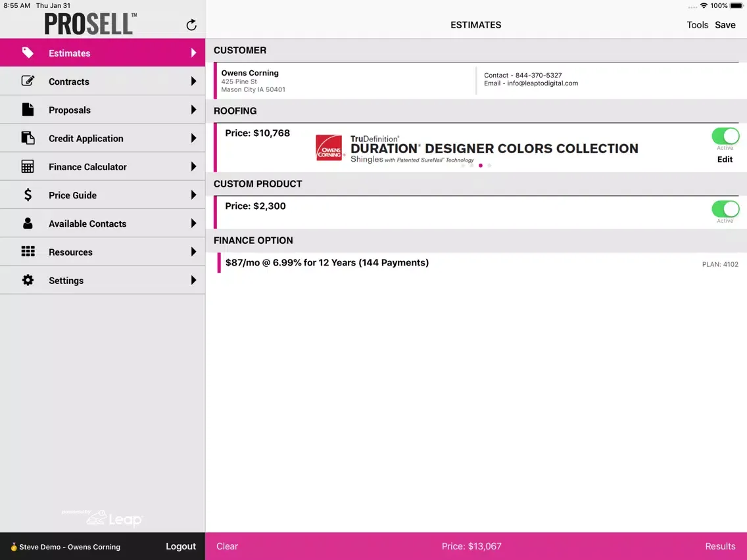Click the Available Contacts person icon
The image size is (747, 560).
(28, 223)
